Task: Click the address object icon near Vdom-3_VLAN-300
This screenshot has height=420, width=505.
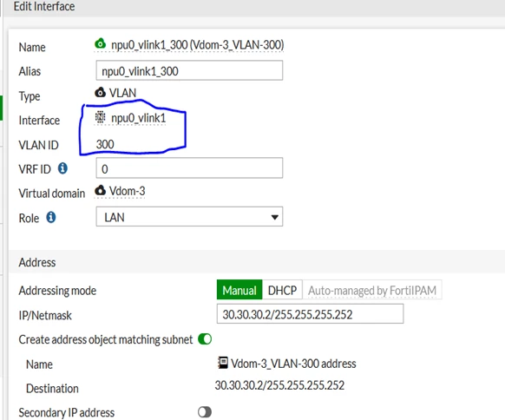Action: [x=222, y=363]
